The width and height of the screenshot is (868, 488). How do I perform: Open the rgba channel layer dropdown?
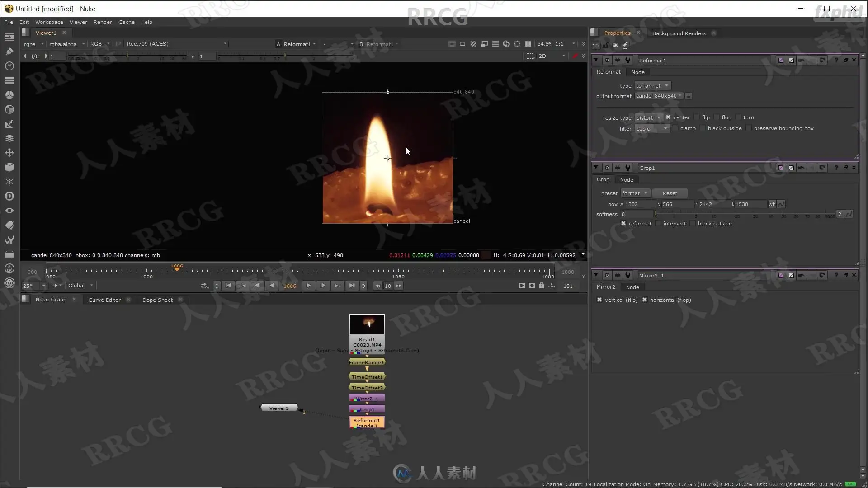click(x=34, y=44)
